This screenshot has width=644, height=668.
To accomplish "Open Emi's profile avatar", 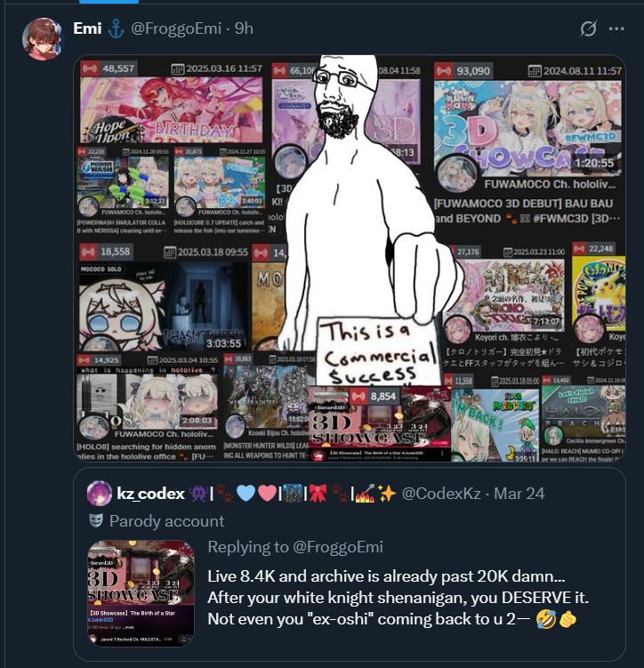I will tap(43, 39).
